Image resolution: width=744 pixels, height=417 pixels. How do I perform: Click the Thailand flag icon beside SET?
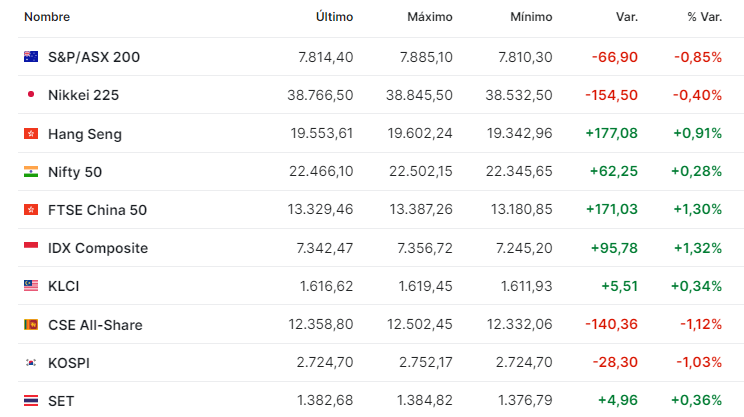pos(31,401)
